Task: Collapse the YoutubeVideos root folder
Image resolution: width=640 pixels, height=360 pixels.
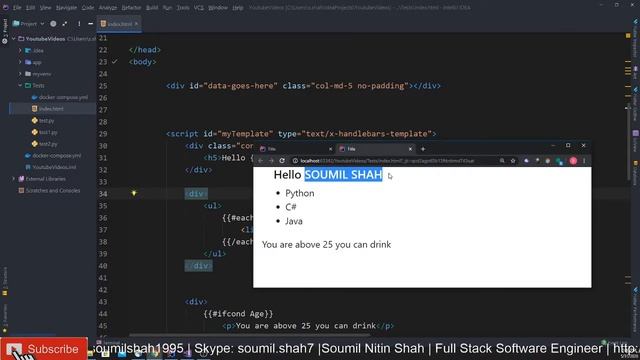Action: tap(14, 39)
